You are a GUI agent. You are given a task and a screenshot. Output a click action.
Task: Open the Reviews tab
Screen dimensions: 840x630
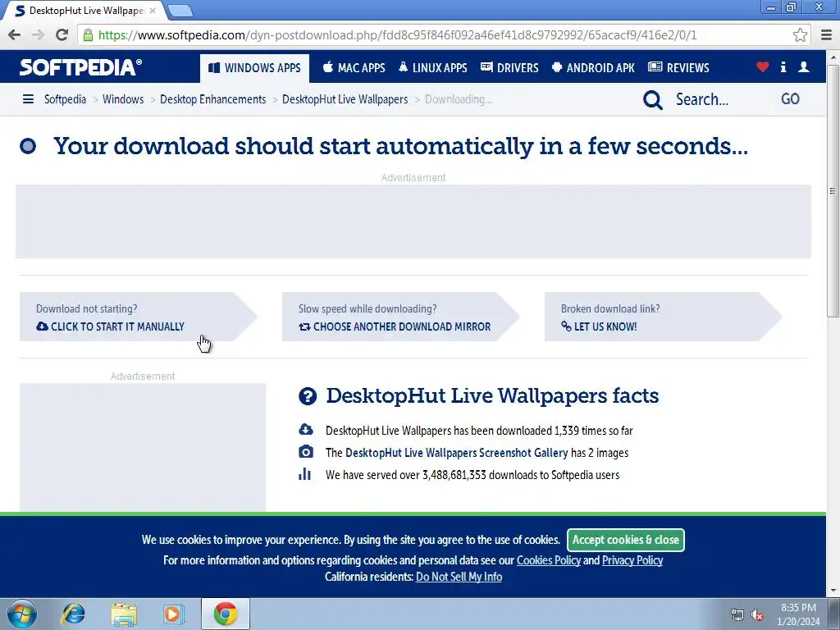678,68
